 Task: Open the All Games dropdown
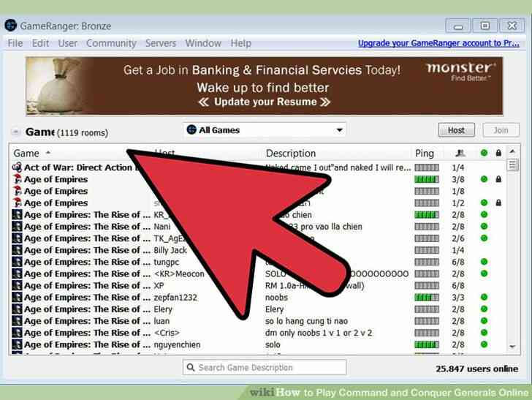point(265,129)
